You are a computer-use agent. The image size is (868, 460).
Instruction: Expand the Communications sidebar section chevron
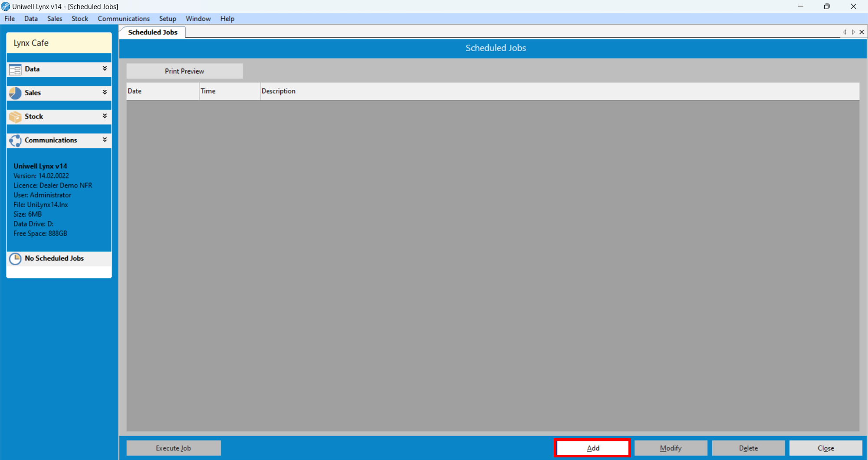[x=105, y=140]
